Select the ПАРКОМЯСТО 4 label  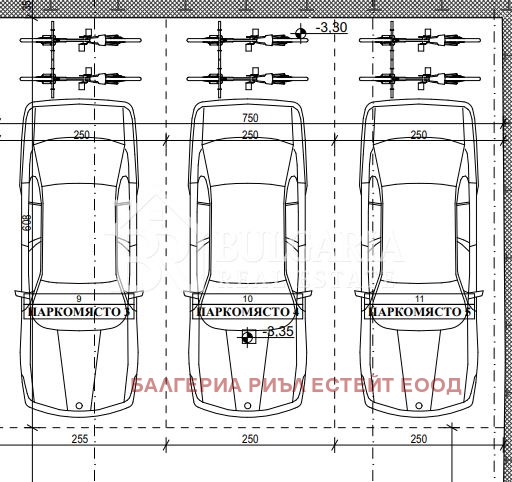click(x=248, y=312)
